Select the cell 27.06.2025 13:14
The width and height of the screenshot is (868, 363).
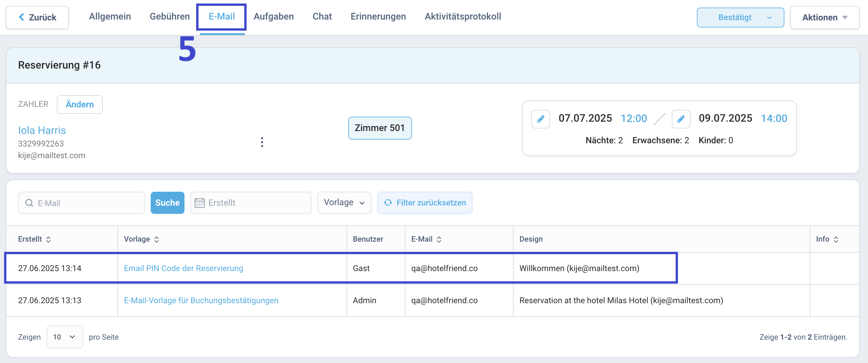[x=50, y=268]
